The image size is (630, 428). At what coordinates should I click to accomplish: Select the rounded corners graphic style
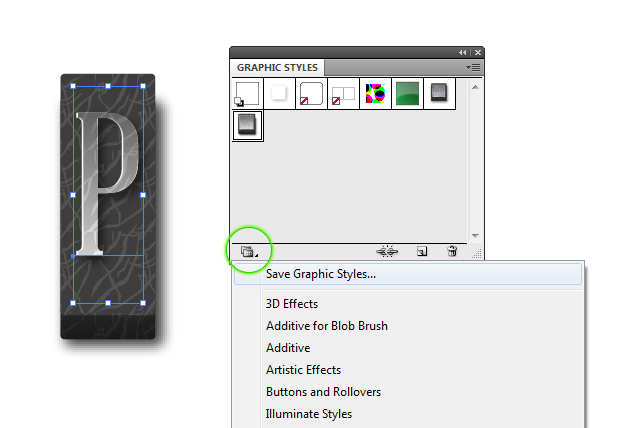click(x=311, y=94)
